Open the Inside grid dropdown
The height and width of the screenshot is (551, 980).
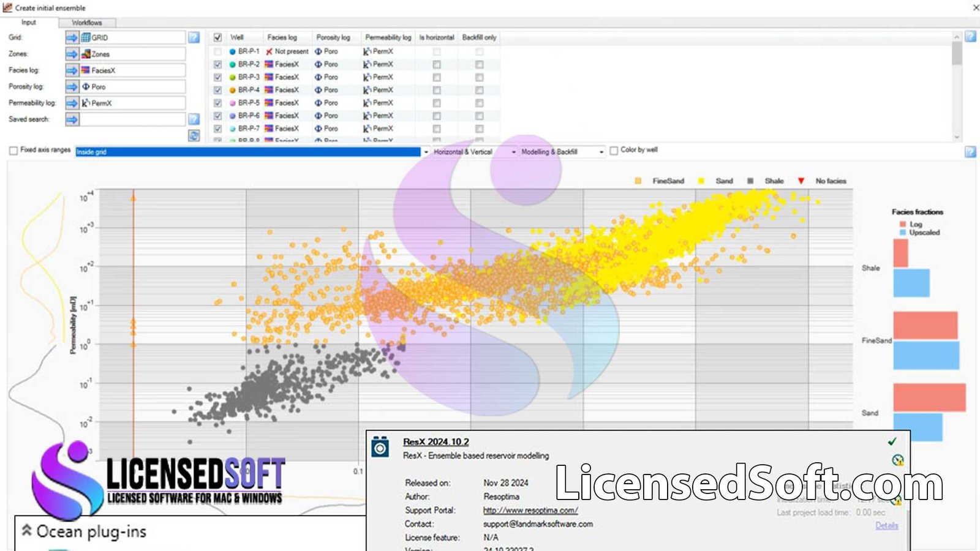click(425, 151)
